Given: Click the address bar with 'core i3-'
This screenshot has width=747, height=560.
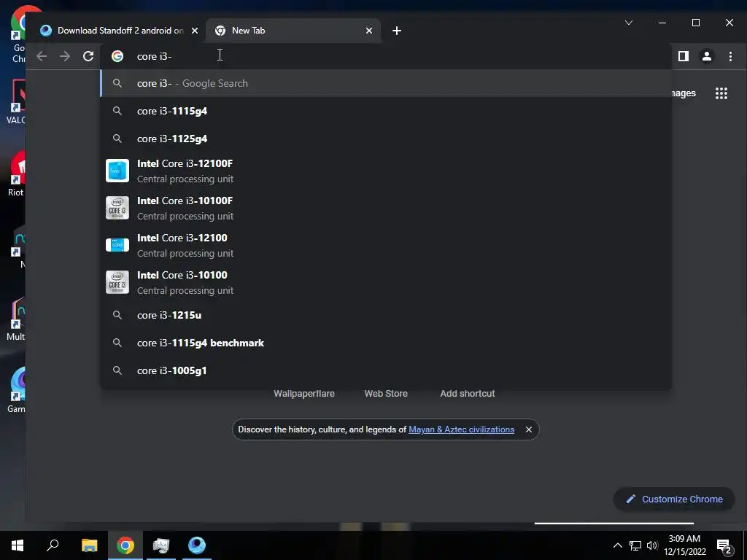Looking at the screenshot, I should tap(385, 56).
